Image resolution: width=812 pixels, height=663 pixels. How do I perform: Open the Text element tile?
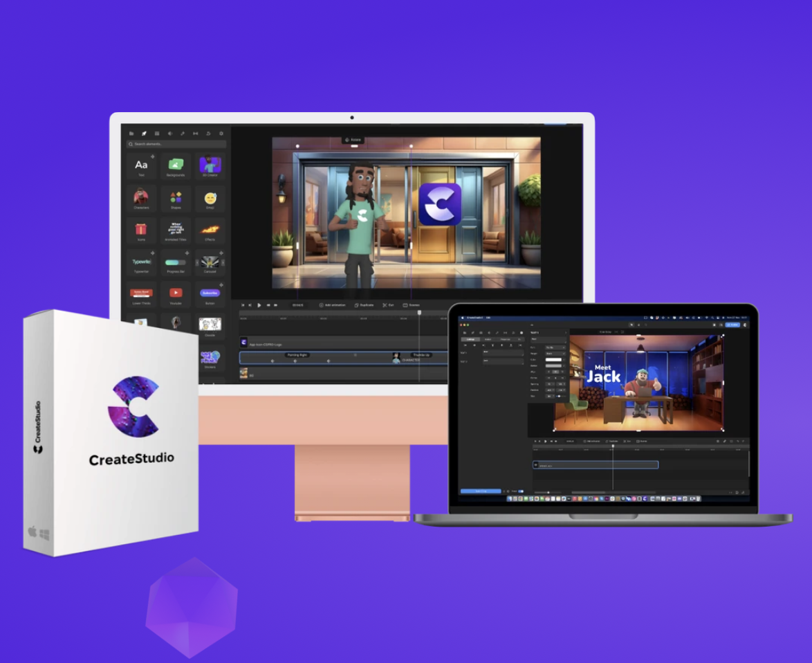(x=141, y=165)
